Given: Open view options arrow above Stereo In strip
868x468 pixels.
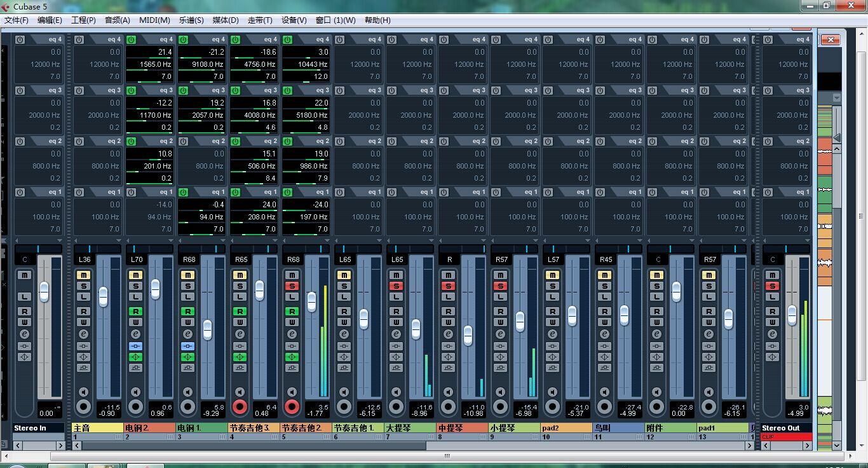Looking at the screenshot, I should (x=60, y=240).
